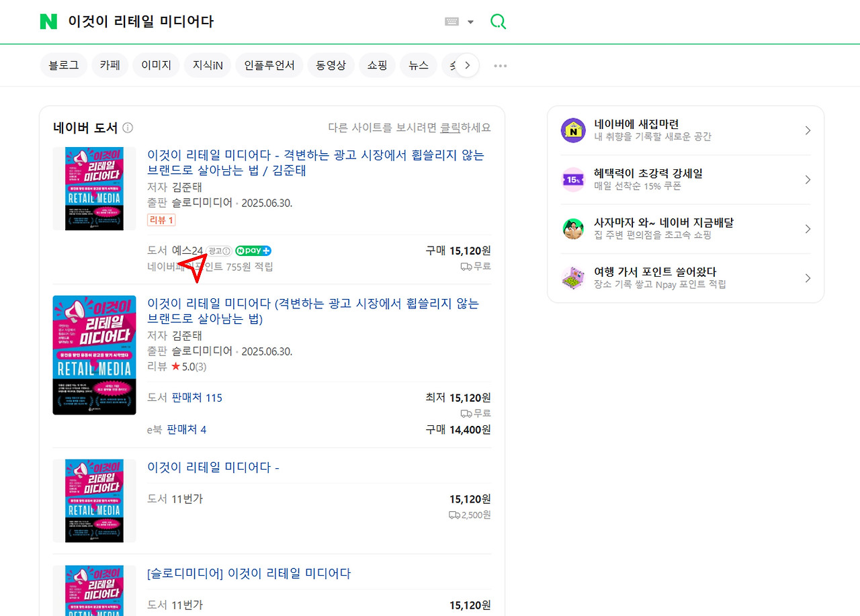
Task: Go to the 동영상 tab
Action: click(x=331, y=65)
